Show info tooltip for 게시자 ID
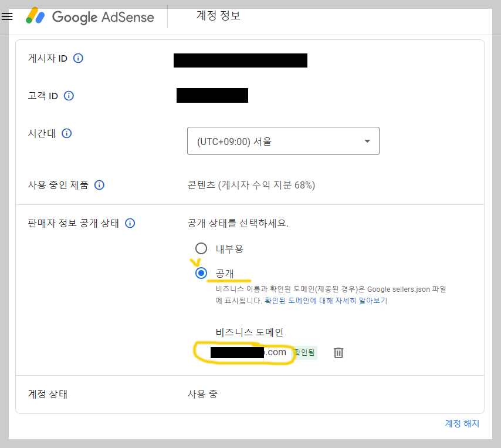Image resolution: width=501 pixels, height=448 pixels. [x=78, y=58]
